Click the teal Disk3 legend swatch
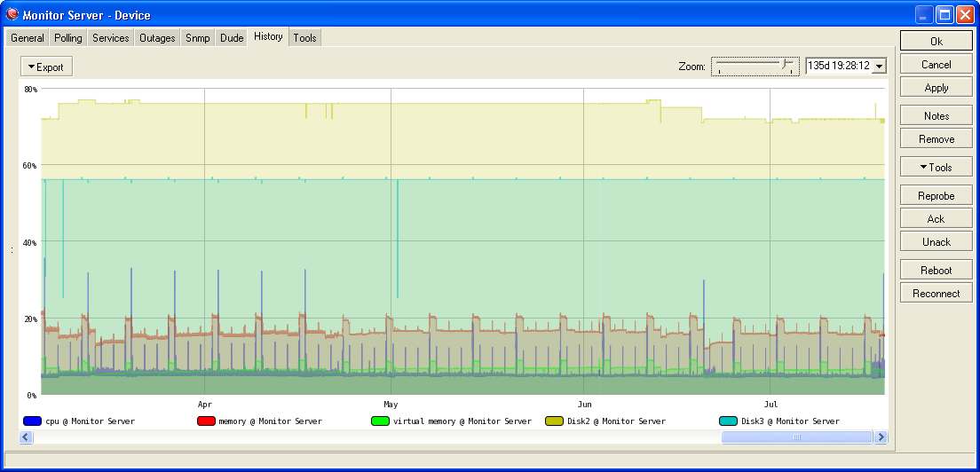Screen dimensions: 980x472 [x=729, y=421]
